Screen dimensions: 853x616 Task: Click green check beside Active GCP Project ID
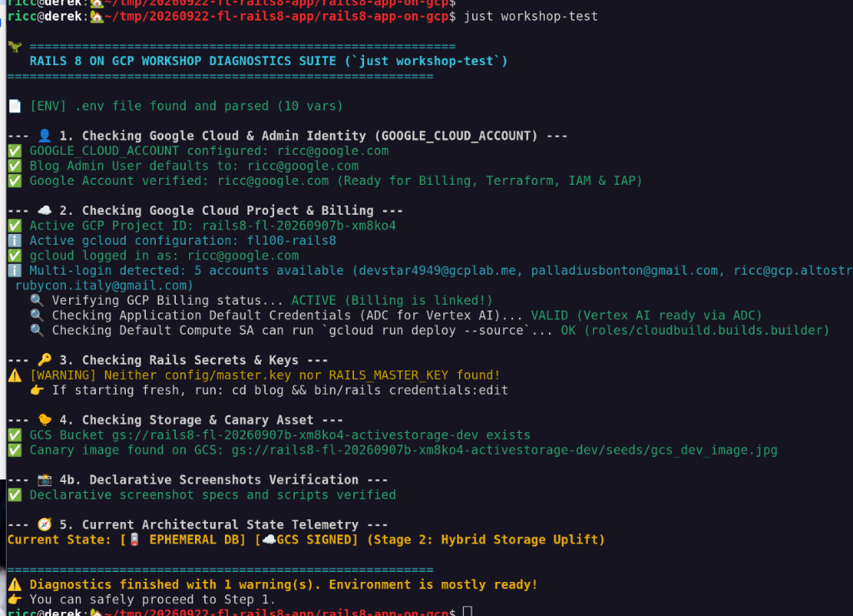[x=15, y=226]
